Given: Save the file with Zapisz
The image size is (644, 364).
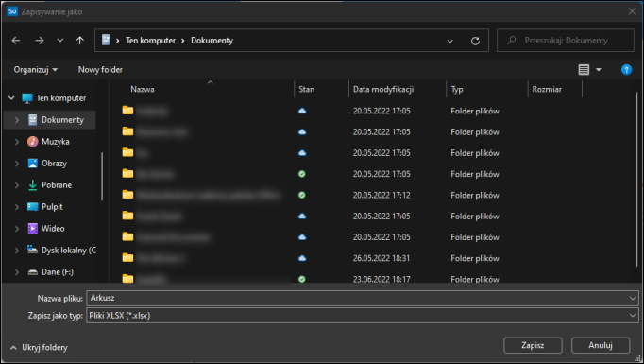Looking at the screenshot, I should [x=533, y=345].
